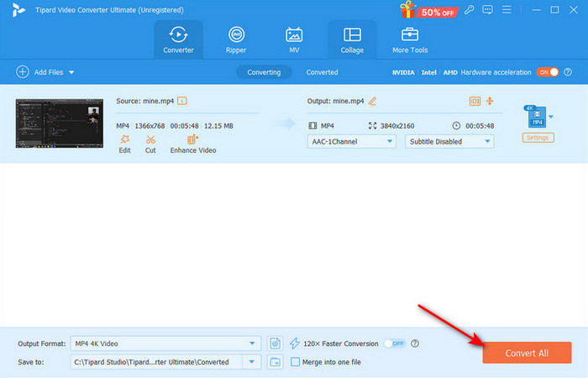
Task: Show source info for mine.mp4
Action: point(182,101)
